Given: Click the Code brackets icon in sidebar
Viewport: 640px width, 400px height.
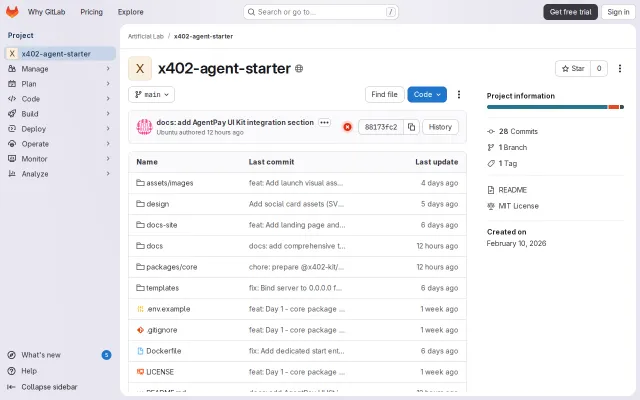Looking at the screenshot, I should [12, 99].
